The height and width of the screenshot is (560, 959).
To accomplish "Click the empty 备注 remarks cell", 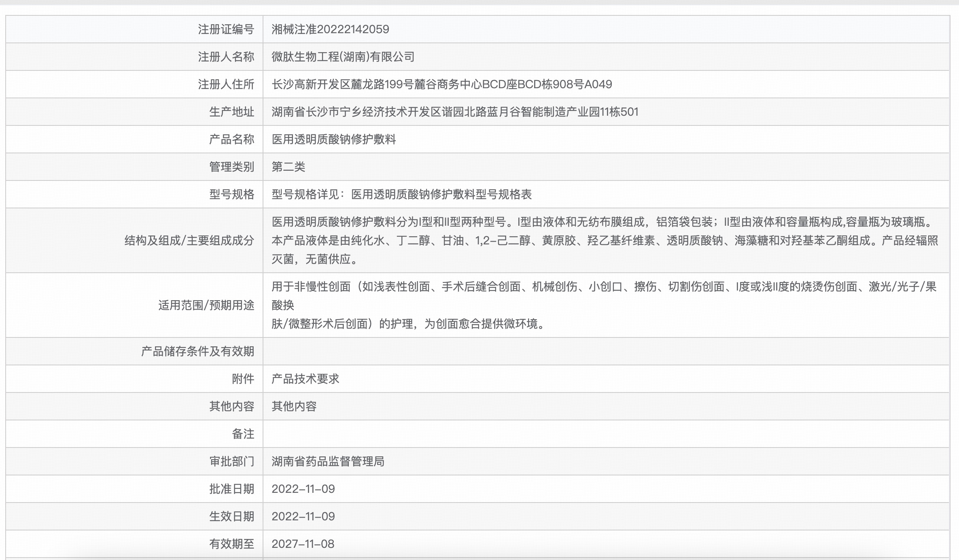I will (605, 434).
